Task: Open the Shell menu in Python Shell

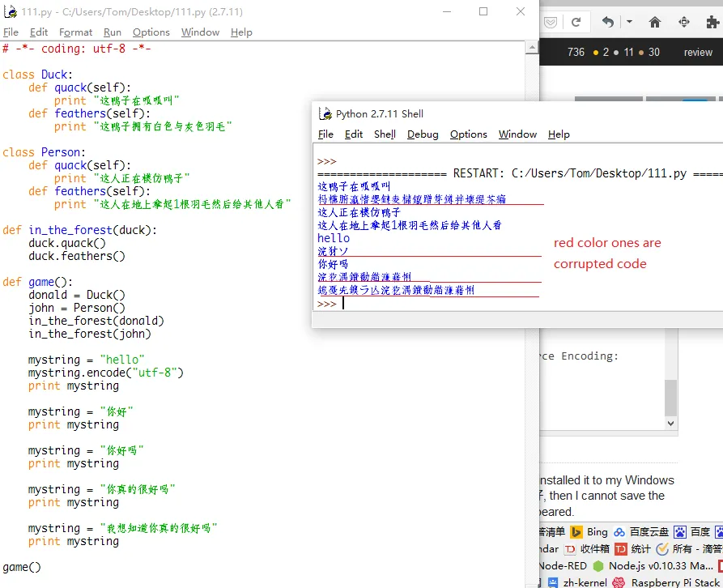Action: click(385, 134)
